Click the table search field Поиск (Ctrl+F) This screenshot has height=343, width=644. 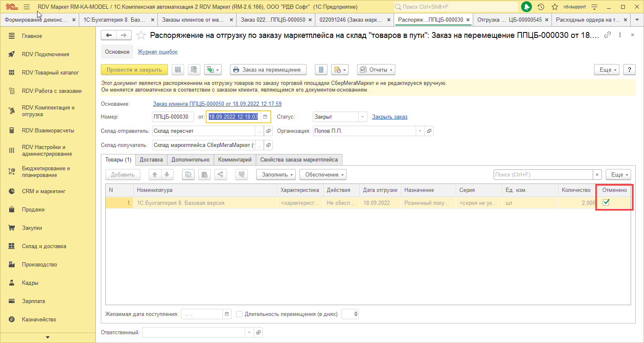(543, 174)
